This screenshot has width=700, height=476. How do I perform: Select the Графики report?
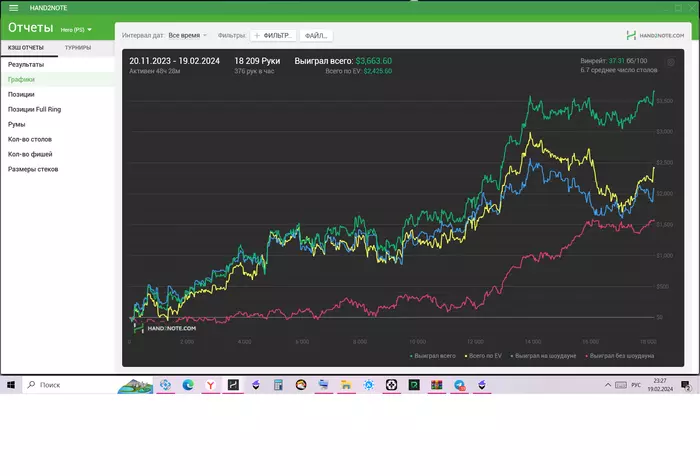(58, 79)
